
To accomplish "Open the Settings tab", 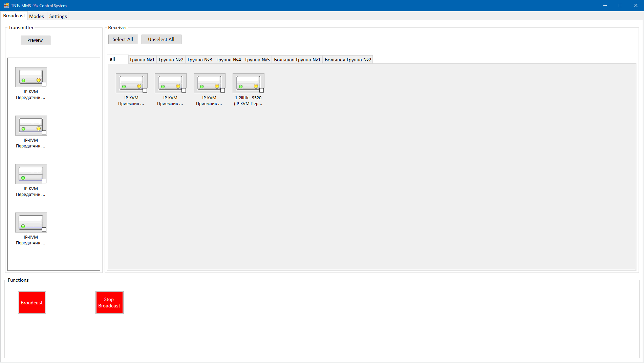I will [x=58, y=16].
